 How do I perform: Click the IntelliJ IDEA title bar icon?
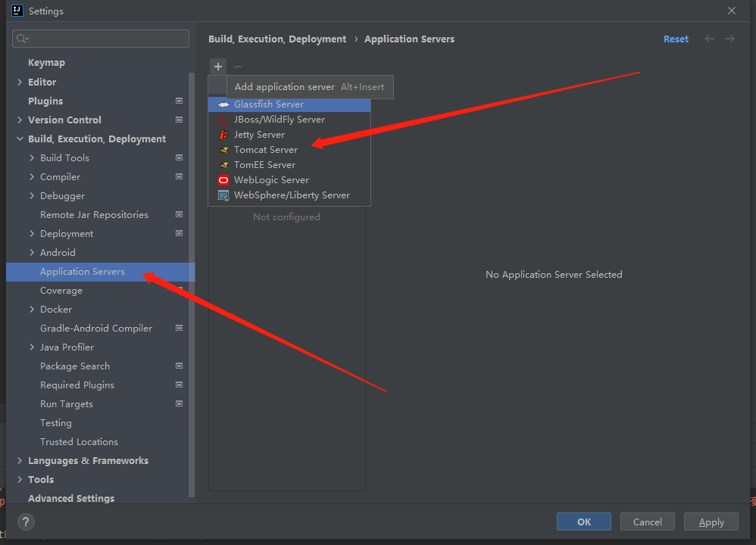[17, 11]
